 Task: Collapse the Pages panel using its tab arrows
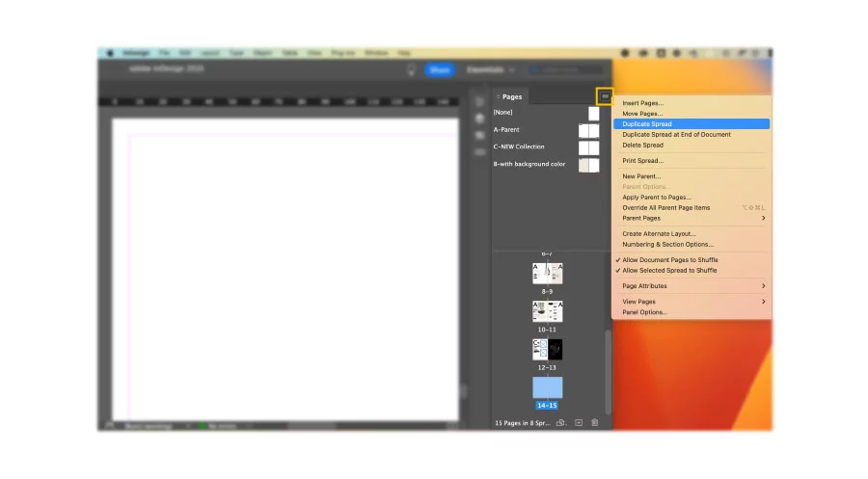click(499, 96)
